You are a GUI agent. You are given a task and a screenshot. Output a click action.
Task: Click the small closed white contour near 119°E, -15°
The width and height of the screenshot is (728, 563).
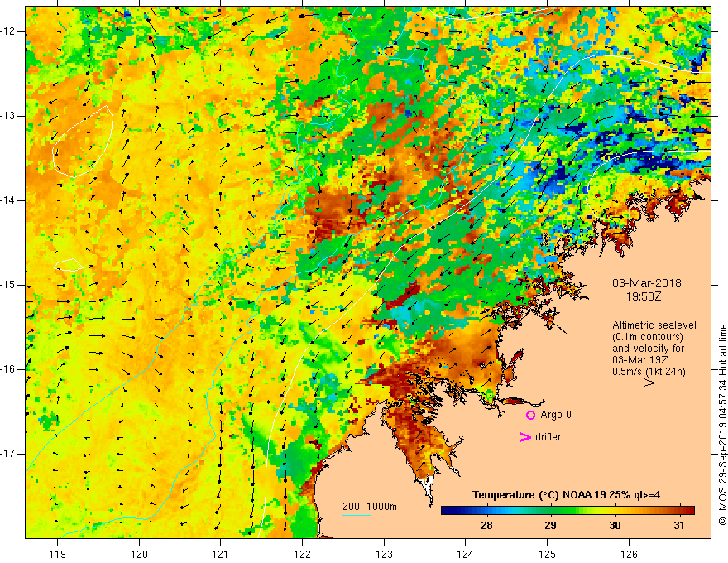click(68, 265)
